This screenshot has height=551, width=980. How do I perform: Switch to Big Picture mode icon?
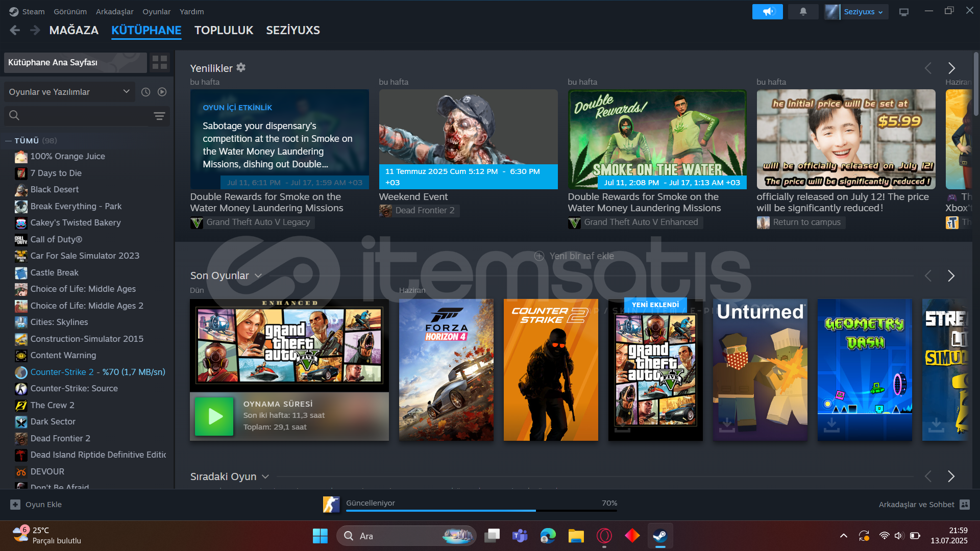[x=904, y=12]
